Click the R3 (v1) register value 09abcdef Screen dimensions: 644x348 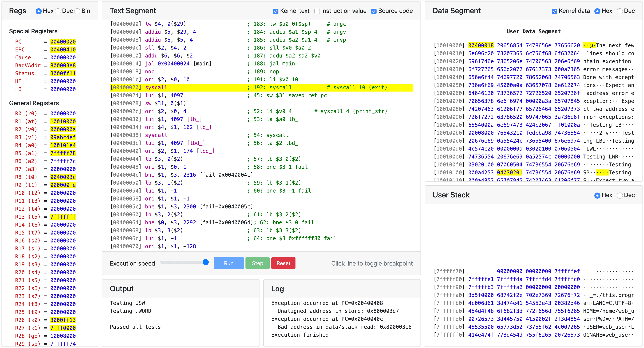tap(63, 137)
